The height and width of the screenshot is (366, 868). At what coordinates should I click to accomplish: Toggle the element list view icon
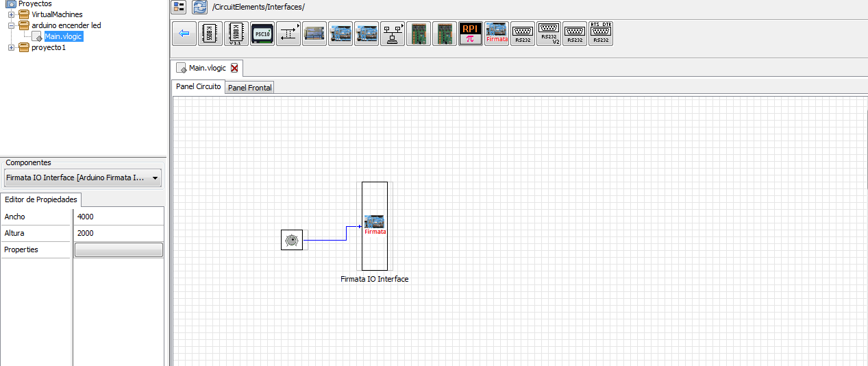point(179,7)
